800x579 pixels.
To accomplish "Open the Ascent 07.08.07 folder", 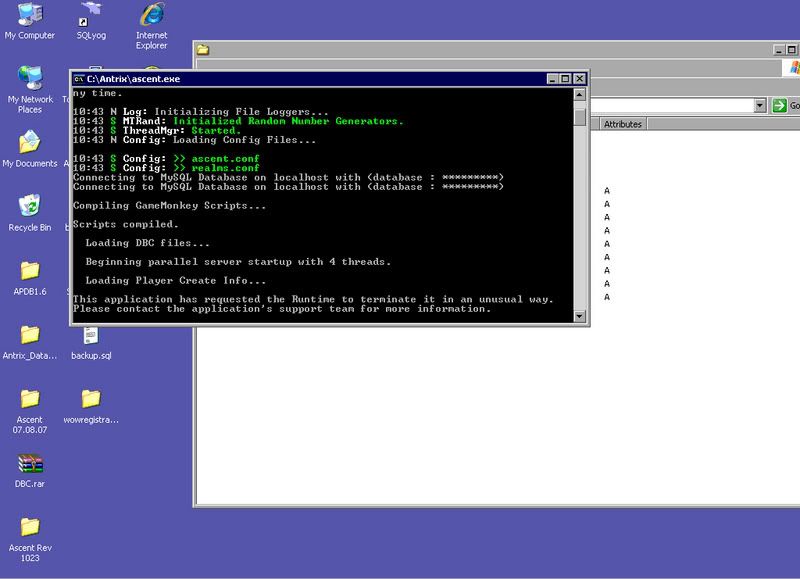I will pos(29,399).
